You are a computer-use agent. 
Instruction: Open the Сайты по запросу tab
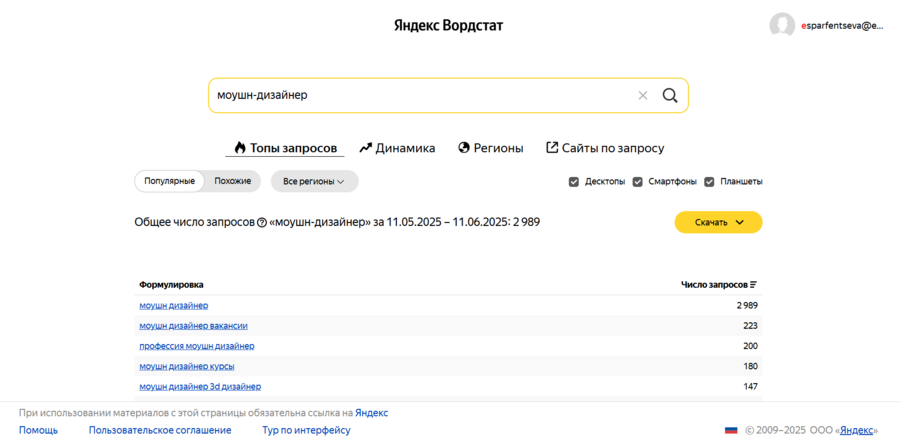(x=604, y=148)
